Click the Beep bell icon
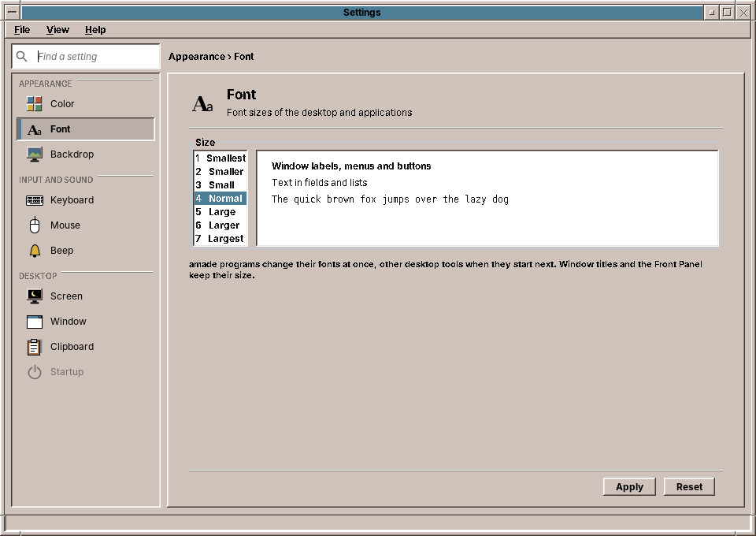Screen dimensions: 756x536 [x=34, y=251]
